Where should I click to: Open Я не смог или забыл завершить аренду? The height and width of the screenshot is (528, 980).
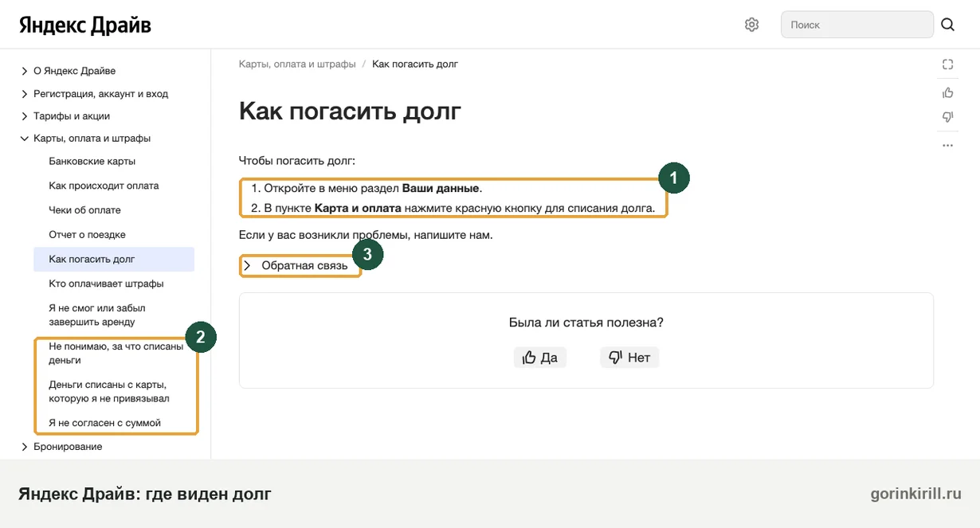(x=97, y=315)
